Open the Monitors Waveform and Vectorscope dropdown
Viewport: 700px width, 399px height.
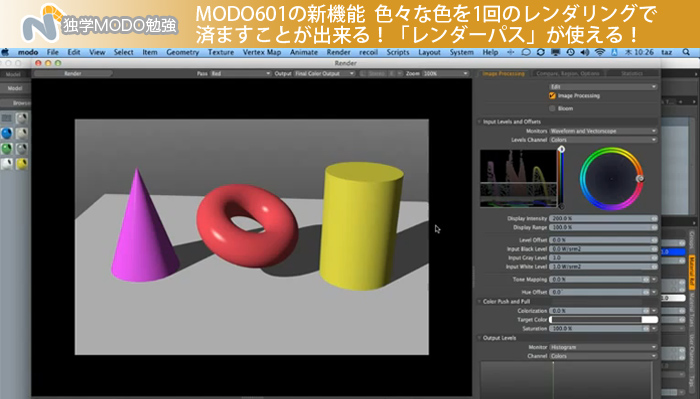tap(603, 131)
